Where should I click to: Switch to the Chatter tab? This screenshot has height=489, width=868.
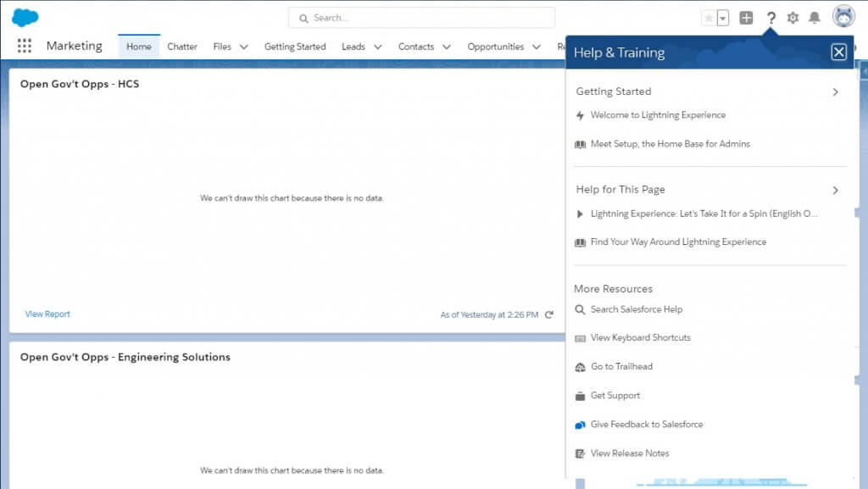click(182, 47)
